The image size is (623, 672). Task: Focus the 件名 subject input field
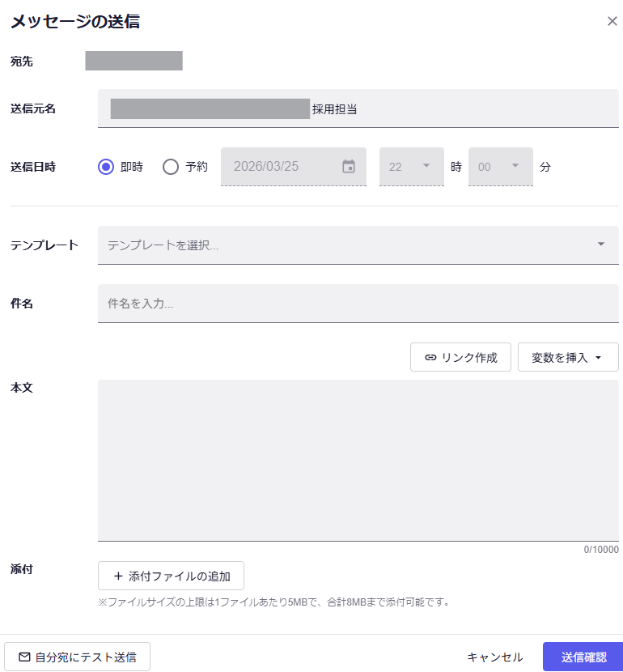(358, 304)
